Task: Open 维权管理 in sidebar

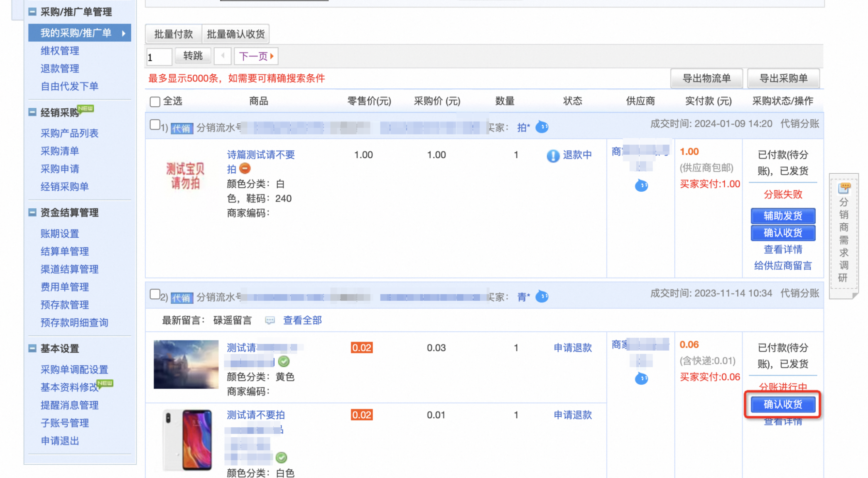Action: point(60,51)
